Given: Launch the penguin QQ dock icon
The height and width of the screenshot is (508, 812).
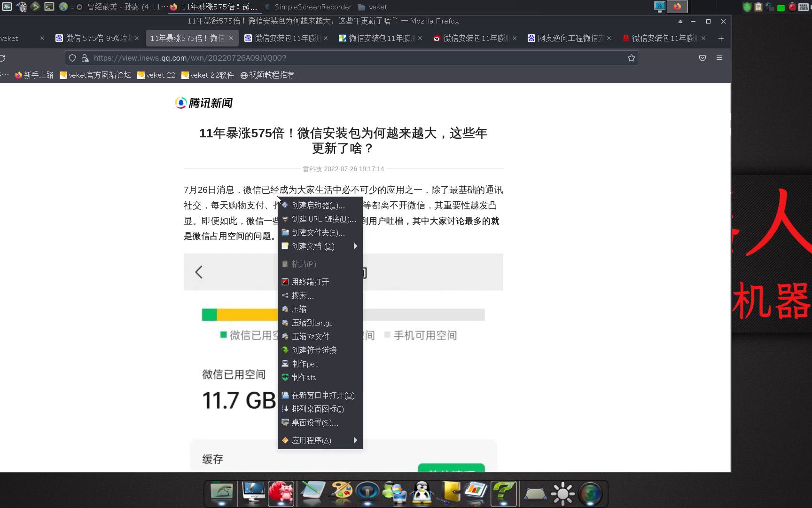Looking at the screenshot, I should pos(422,493).
